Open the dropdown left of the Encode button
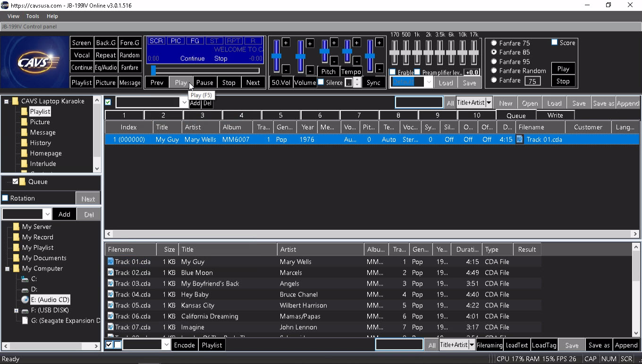 (x=166, y=345)
